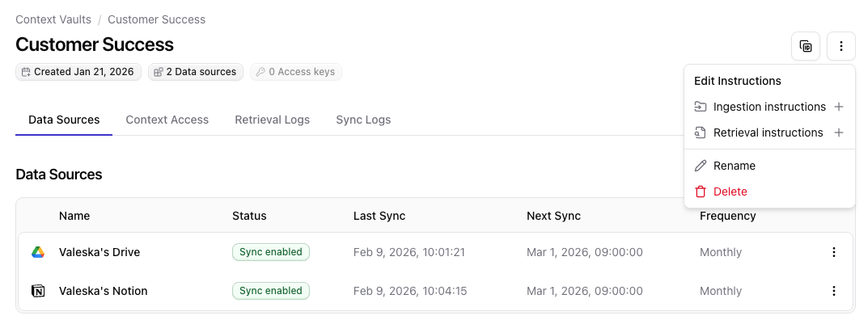Go to the Sync Logs tab
The image size is (868, 324).
click(363, 120)
